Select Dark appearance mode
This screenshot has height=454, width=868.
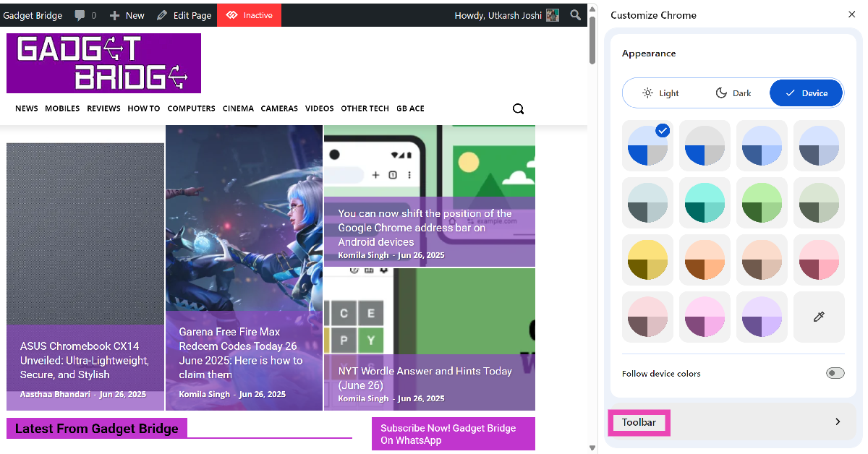[733, 93]
